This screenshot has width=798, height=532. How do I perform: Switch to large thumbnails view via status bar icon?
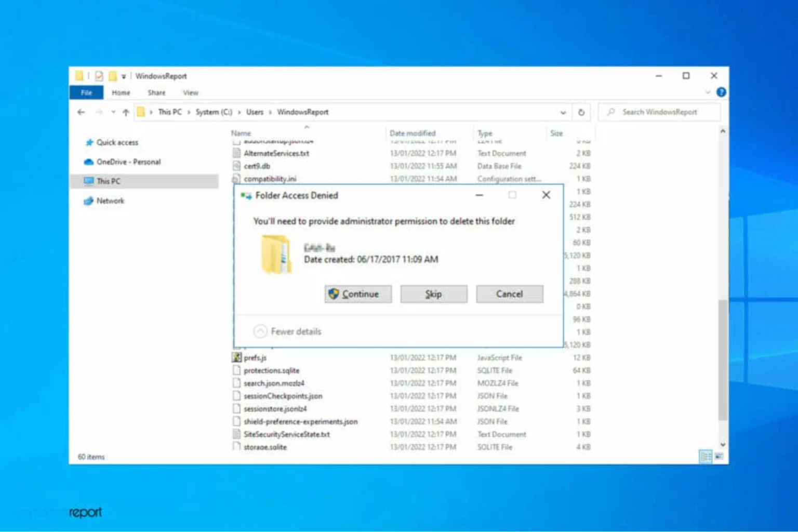[720, 456]
